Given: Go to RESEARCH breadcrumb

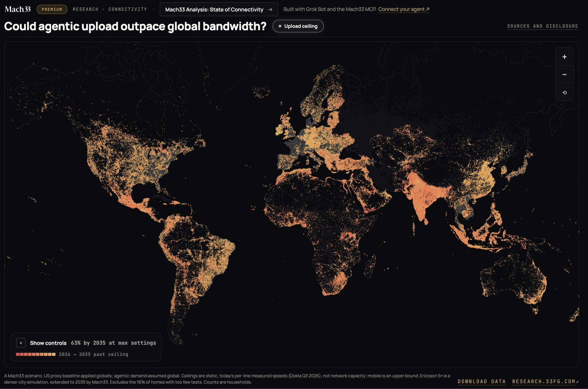Looking at the screenshot, I should 86,9.
